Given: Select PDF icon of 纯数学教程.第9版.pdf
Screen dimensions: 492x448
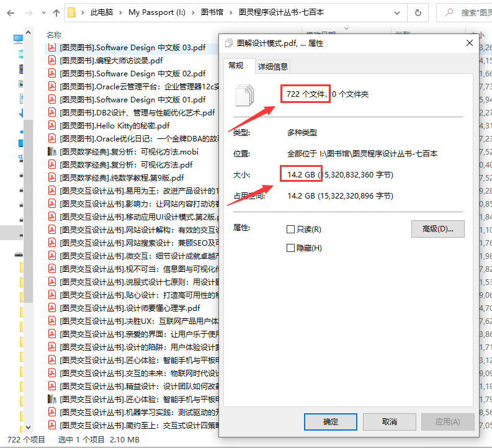Looking at the screenshot, I should [x=51, y=178].
